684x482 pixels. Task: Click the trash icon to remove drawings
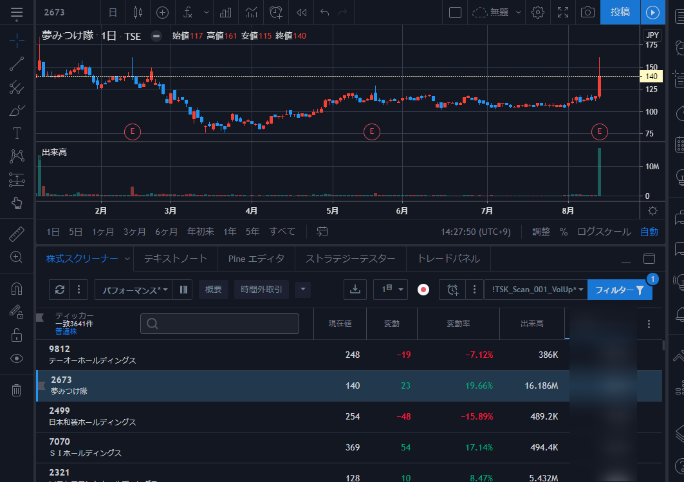pos(16,390)
